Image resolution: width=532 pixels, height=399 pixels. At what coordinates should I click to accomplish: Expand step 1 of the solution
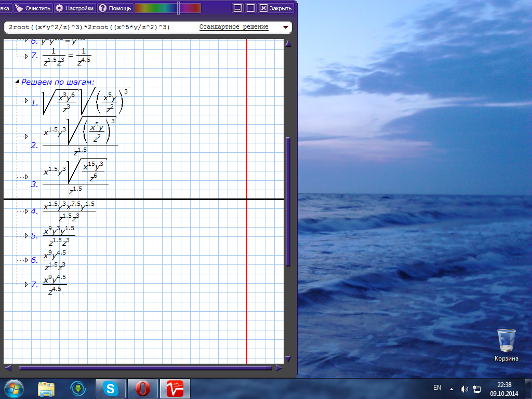[x=26, y=101]
